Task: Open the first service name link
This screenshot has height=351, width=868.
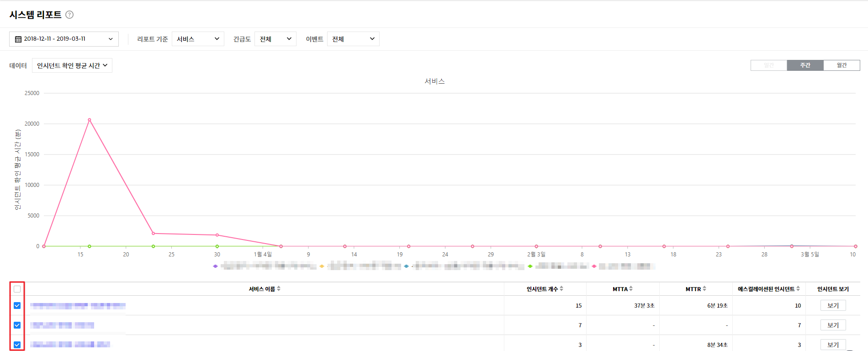Action: click(78, 306)
